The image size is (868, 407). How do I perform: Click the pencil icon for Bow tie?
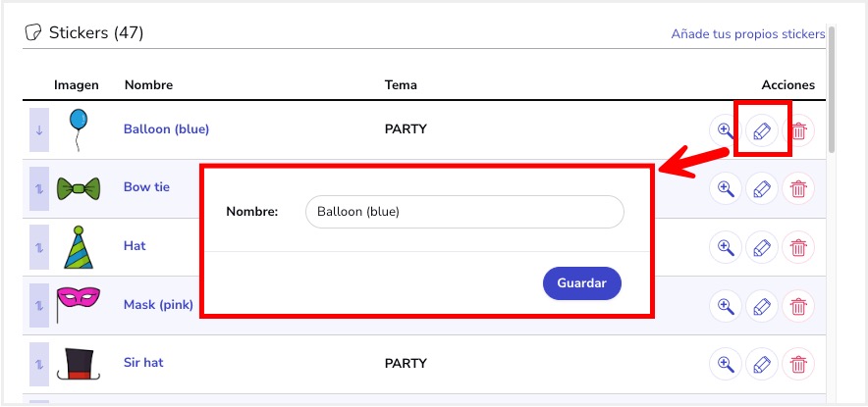(x=762, y=188)
